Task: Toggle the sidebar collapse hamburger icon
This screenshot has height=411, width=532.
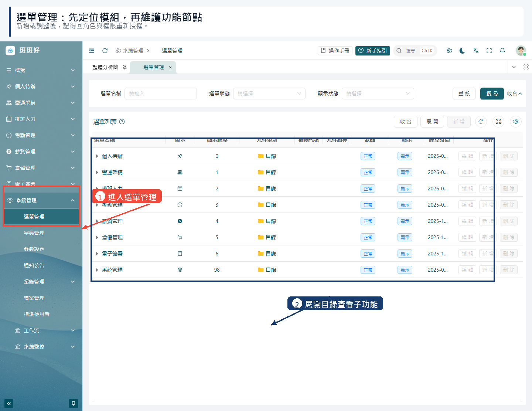Action: (x=92, y=51)
